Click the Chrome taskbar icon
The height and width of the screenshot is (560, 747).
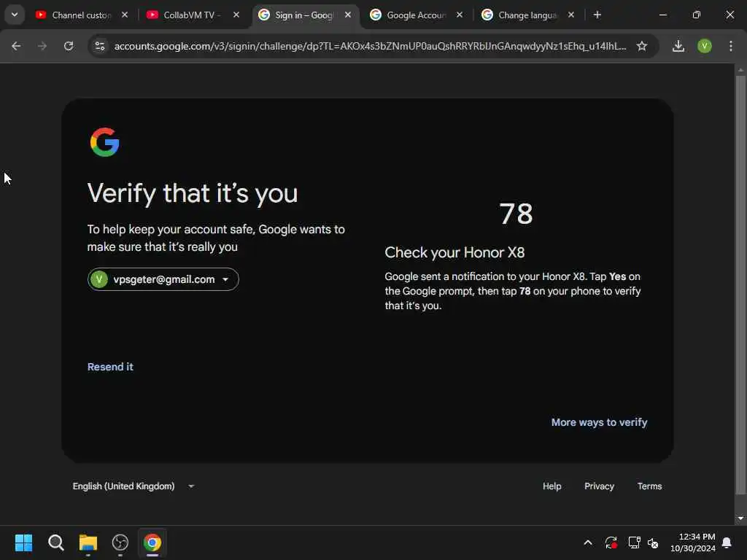coord(152,542)
